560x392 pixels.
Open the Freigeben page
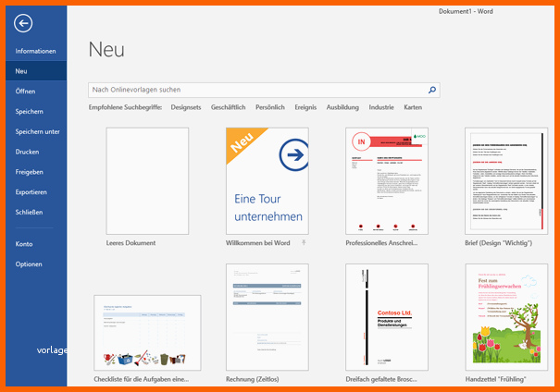[36, 172]
